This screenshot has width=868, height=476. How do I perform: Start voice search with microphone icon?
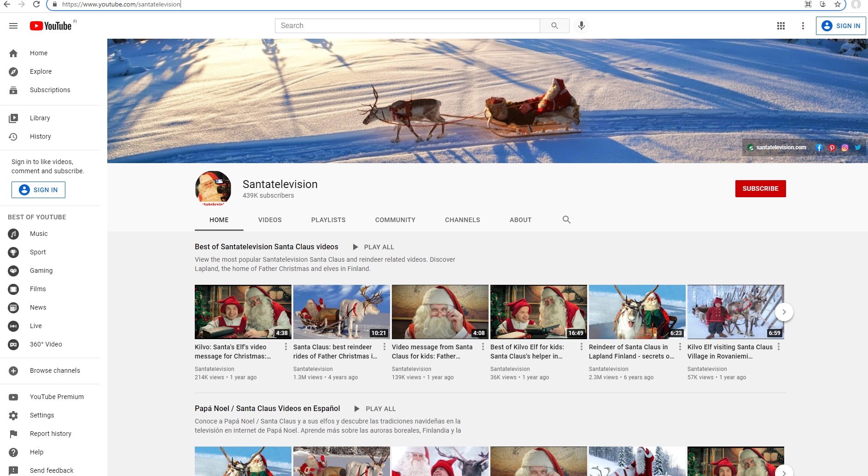point(582,26)
